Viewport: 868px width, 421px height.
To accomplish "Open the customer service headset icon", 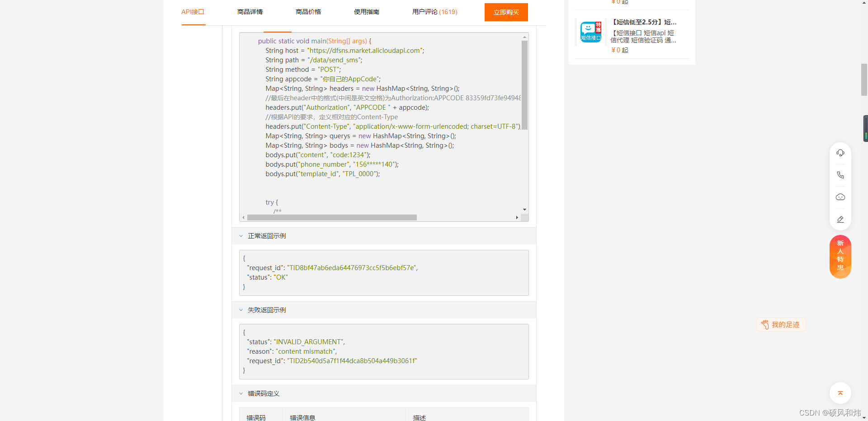I will tap(840, 153).
